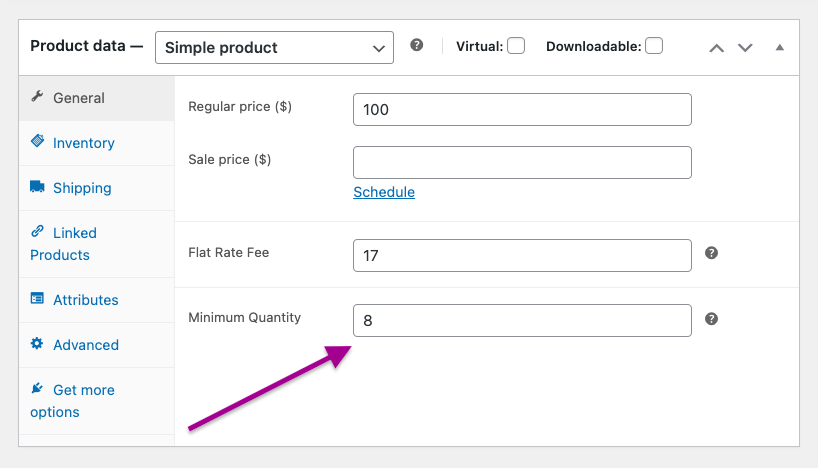Click the Linked Products chain icon
The image size is (818, 468).
pos(37,232)
